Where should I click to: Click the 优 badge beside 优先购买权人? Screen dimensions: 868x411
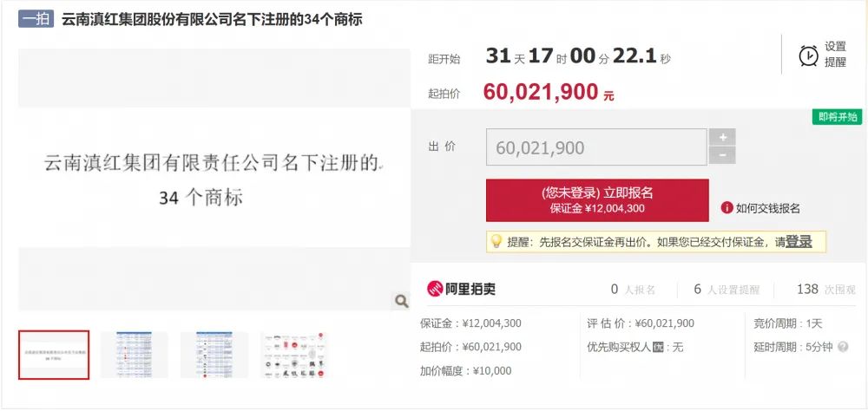click(658, 348)
